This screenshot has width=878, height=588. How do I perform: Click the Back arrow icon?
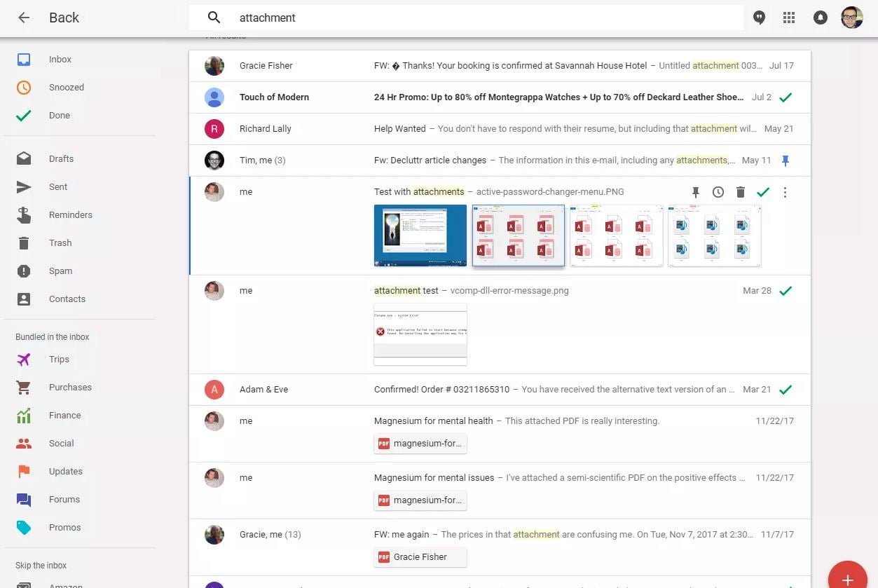[x=24, y=18]
